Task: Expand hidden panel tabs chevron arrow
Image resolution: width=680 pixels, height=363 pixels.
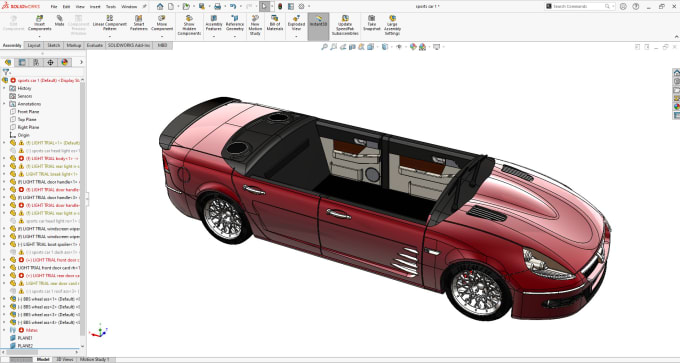Action: pyautogui.click(x=81, y=62)
